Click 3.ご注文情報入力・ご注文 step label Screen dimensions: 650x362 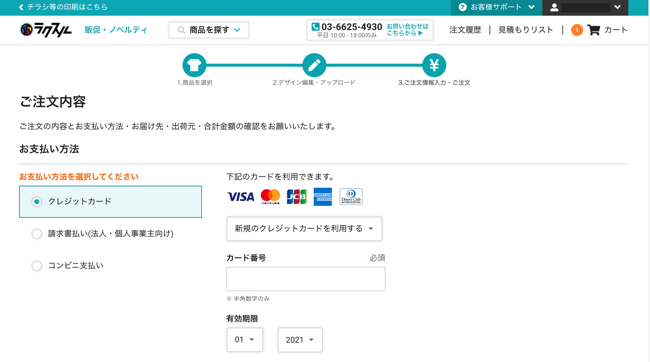pos(434,83)
